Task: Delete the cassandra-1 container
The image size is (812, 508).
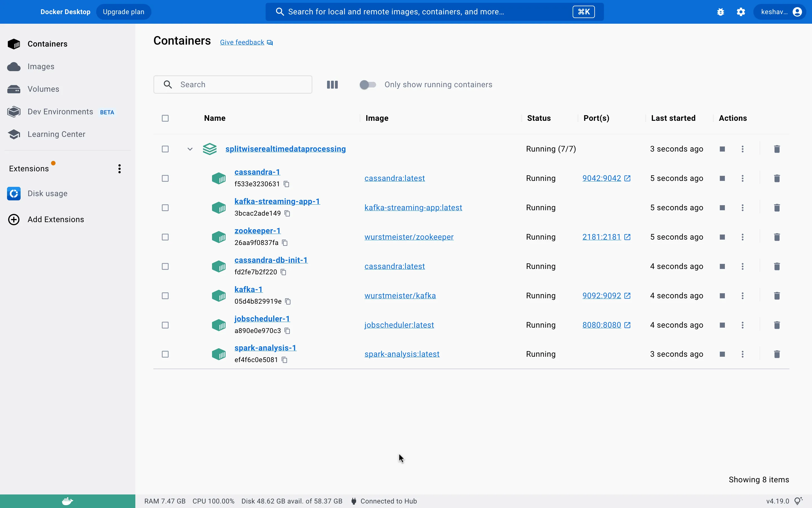Action: [x=777, y=178]
